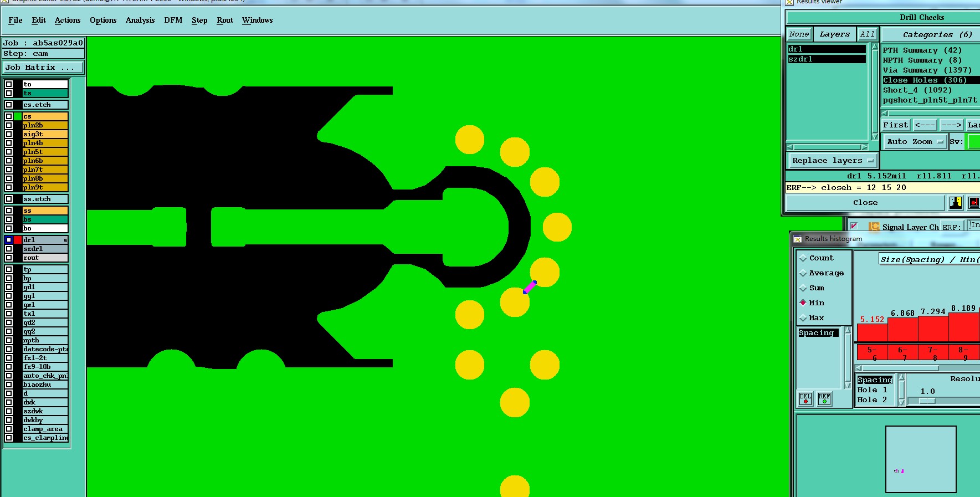Select the Average radio option
This screenshot has width=980, height=497.
click(803, 273)
